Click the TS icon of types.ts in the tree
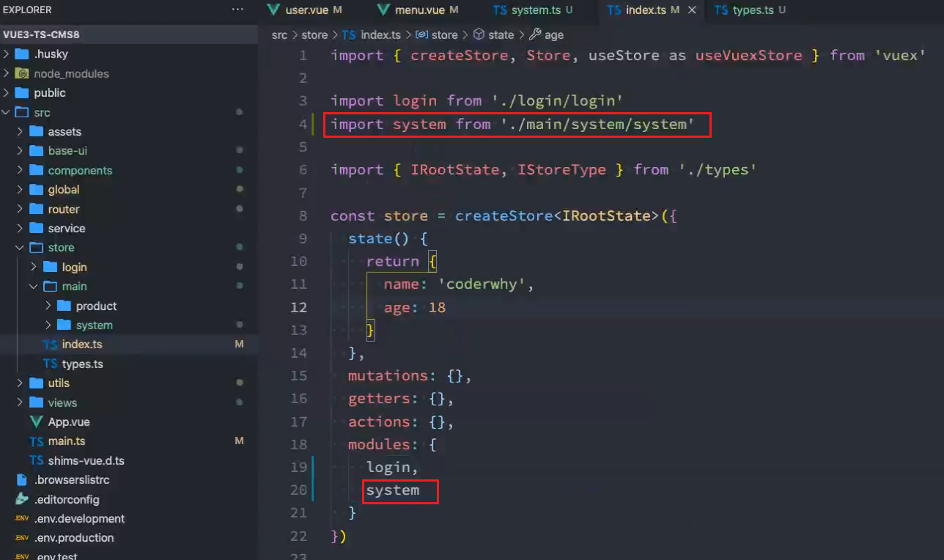The image size is (944, 560). click(50, 364)
